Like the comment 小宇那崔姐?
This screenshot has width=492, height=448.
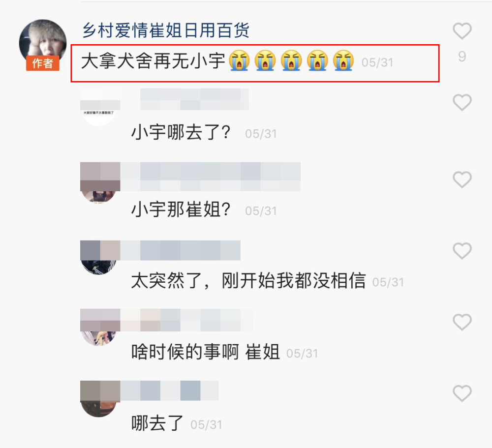[x=462, y=179]
